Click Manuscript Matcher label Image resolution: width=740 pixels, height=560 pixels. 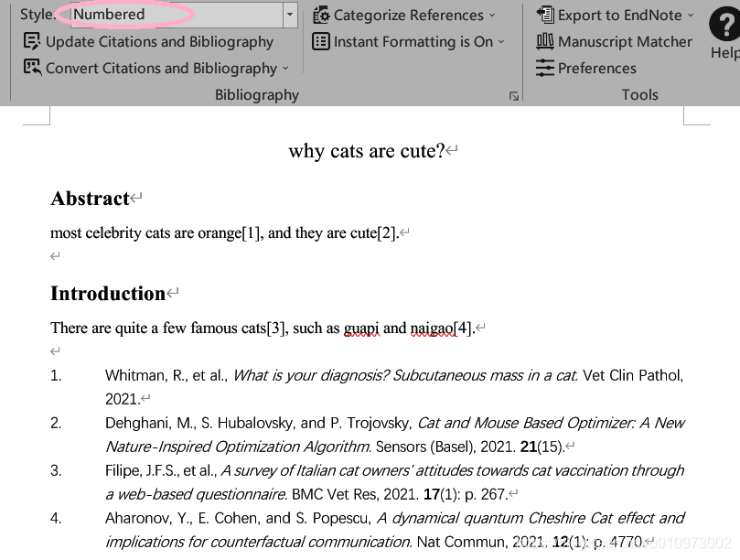[625, 41]
